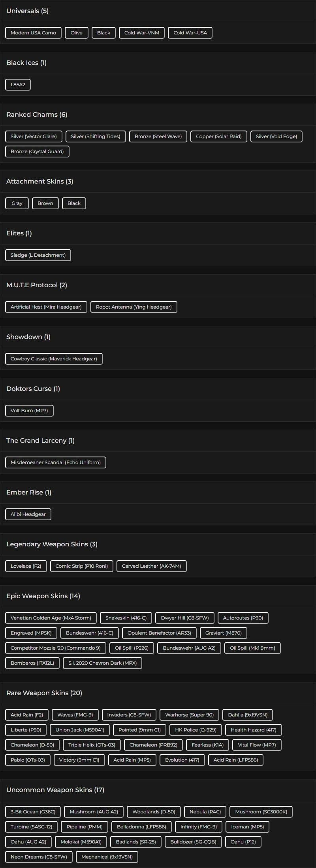Click the Epic Weapon Skins (14) header
Viewport: 316px width, 868px height.
(43, 596)
